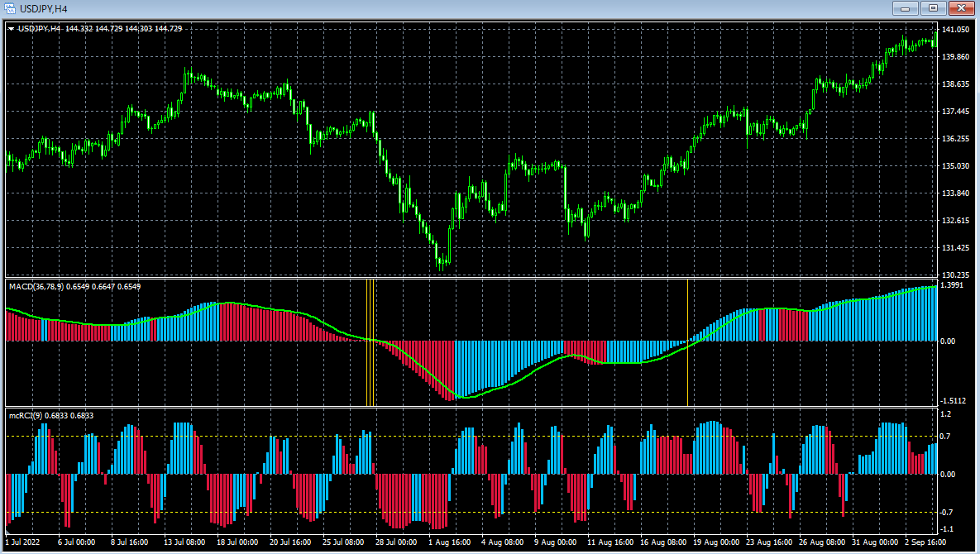Click the triple vertical line marker in MACD pane

click(x=371, y=343)
